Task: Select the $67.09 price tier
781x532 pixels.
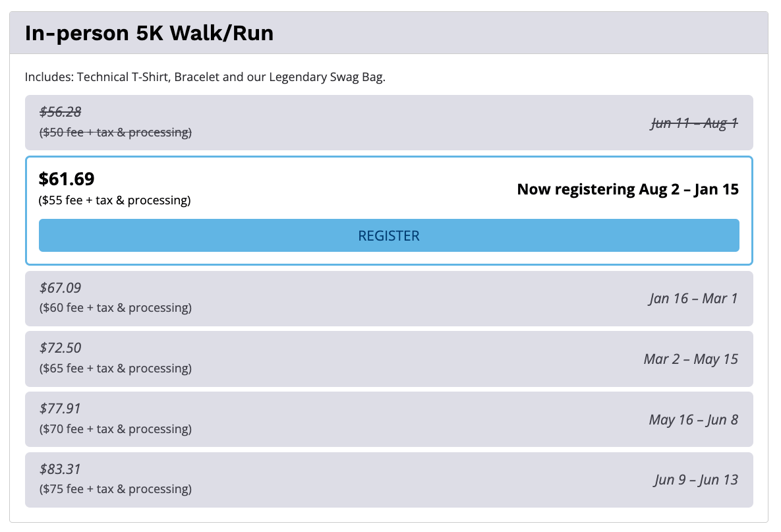Action: (61, 287)
